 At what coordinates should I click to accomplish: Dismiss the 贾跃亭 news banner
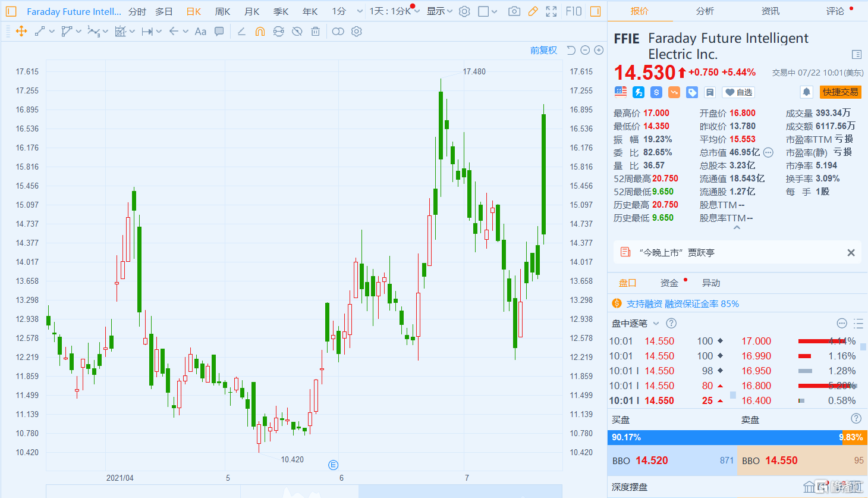pos(851,253)
